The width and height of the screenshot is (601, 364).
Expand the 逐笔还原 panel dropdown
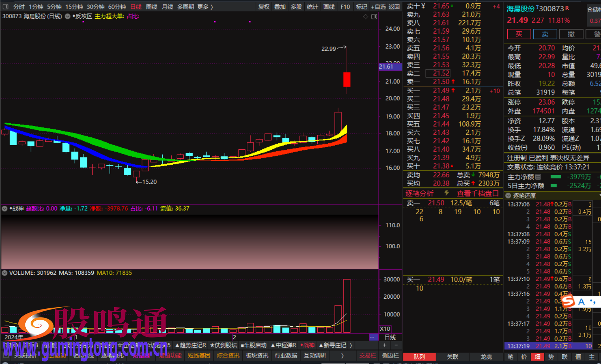(x=508, y=196)
